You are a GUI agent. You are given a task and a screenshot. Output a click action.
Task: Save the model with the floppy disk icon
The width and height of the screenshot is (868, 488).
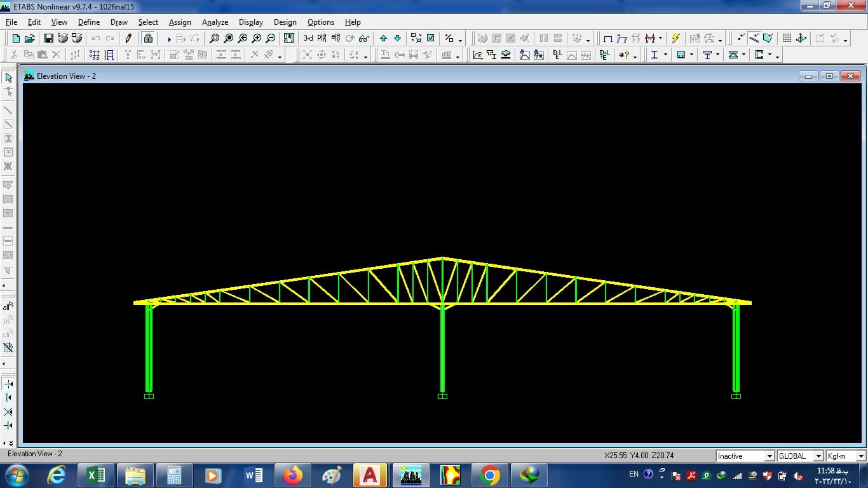(49, 38)
